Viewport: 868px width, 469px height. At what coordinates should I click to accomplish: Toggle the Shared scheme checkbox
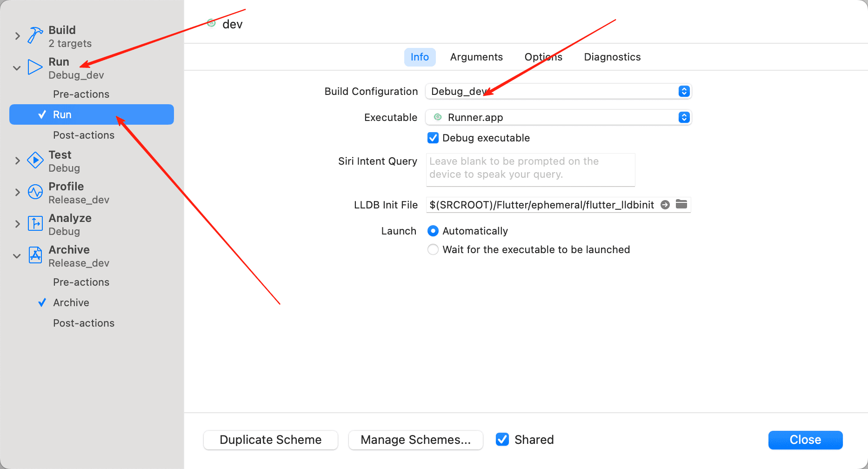[x=502, y=439]
